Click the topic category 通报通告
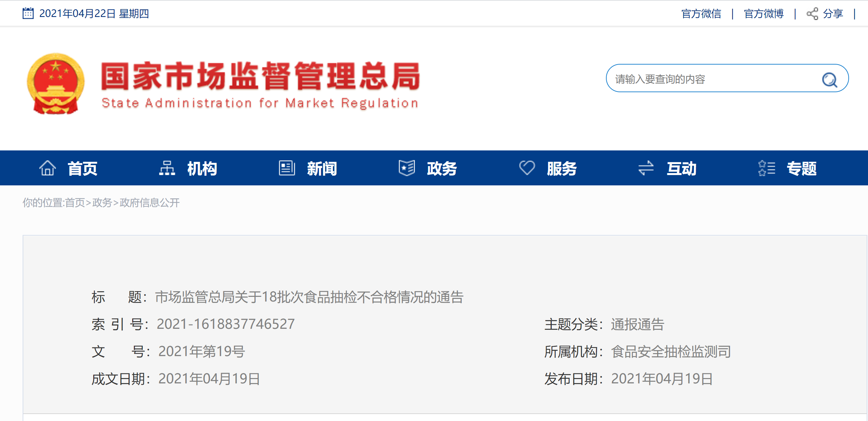 coord(638,324)
